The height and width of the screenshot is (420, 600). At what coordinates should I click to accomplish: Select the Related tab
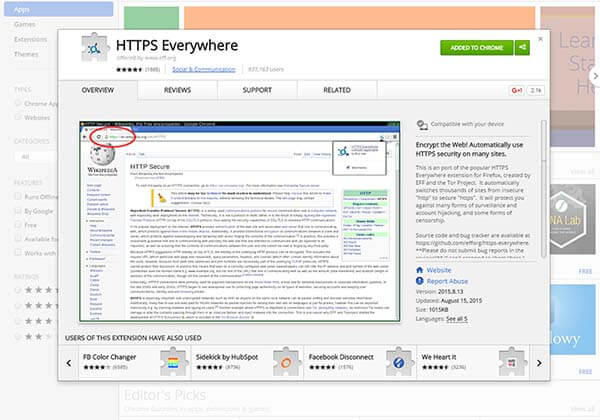click(337, 90)
